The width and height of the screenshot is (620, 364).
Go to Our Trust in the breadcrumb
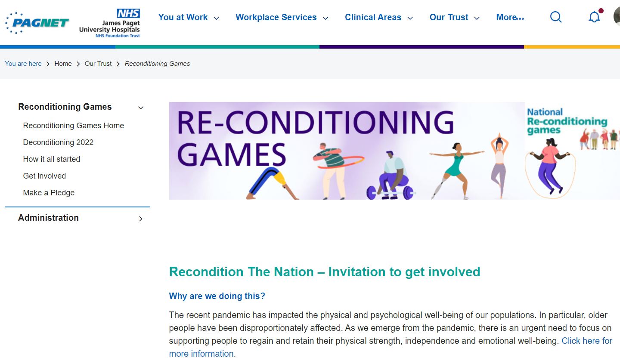(98, 64)
